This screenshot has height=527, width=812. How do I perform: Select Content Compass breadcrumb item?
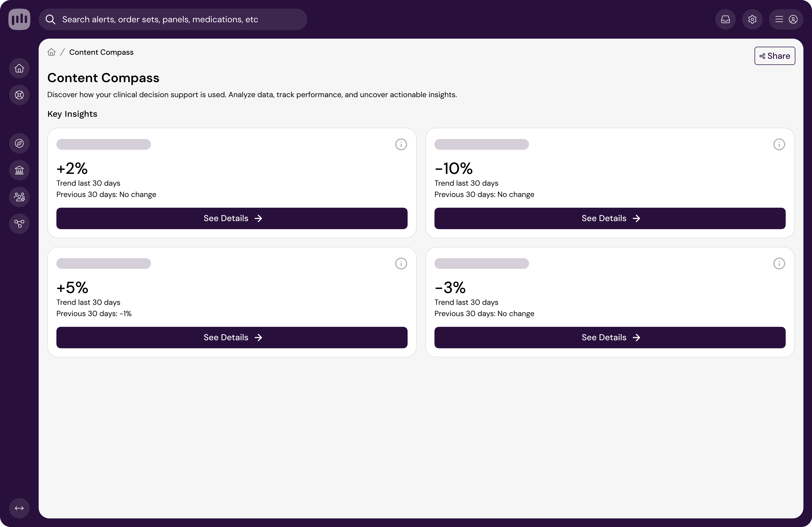click(101, 52)
